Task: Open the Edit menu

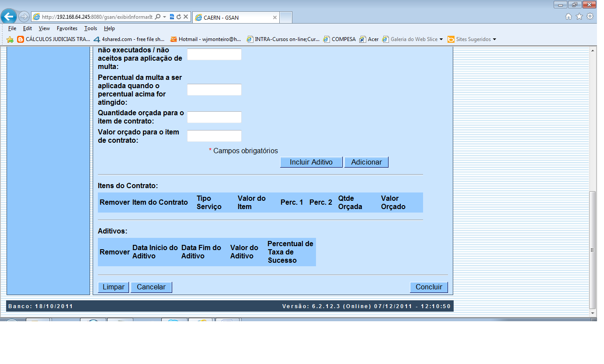Action: point(28,28)
